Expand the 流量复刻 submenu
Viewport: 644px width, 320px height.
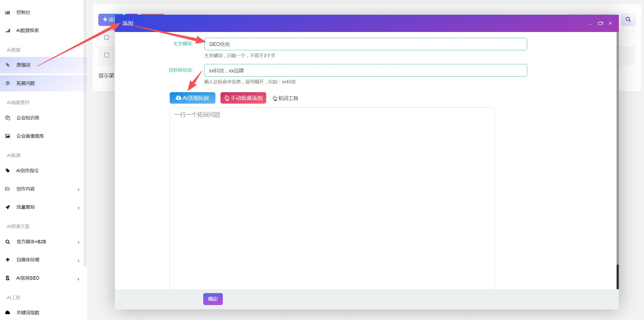(78, 208)
